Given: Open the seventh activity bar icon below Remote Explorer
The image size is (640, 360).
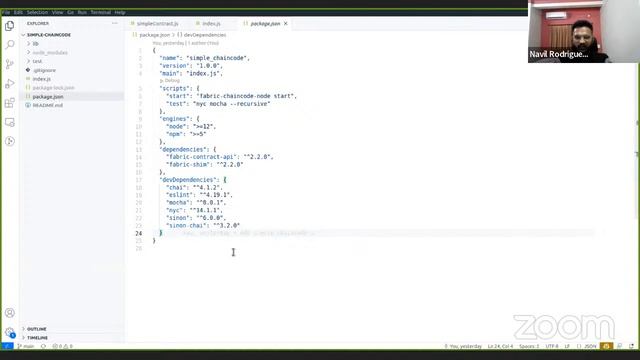Looking at the screenshot, I should (10, 141).
